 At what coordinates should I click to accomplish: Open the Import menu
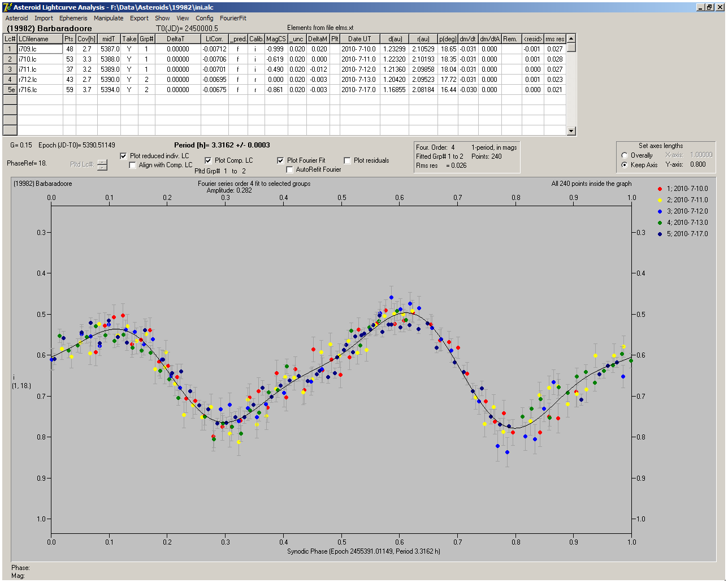coord(44,18)
